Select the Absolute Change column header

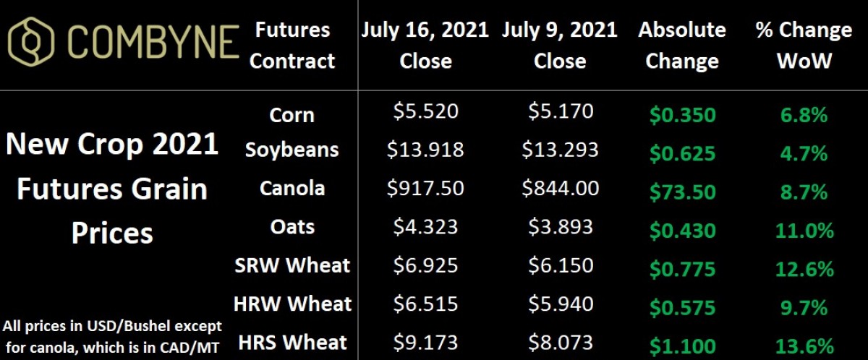pyautogui.click(x=682, y=45)
